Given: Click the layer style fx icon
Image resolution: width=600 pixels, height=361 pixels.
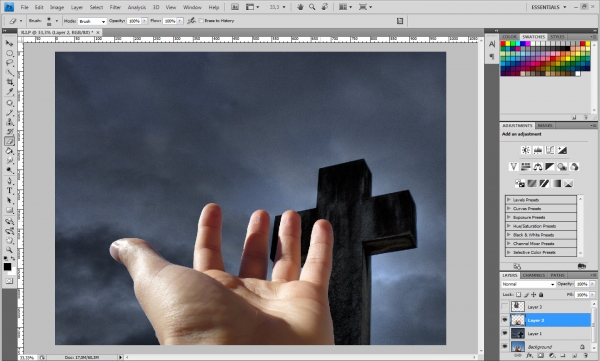Looking at the screenshot, I should click(529, 356).
